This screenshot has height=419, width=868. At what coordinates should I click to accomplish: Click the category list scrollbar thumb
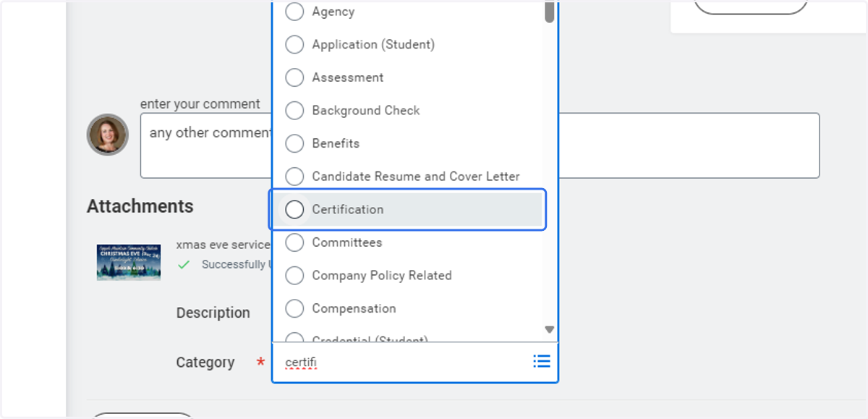pyautogui.click(x=550, y=12)
